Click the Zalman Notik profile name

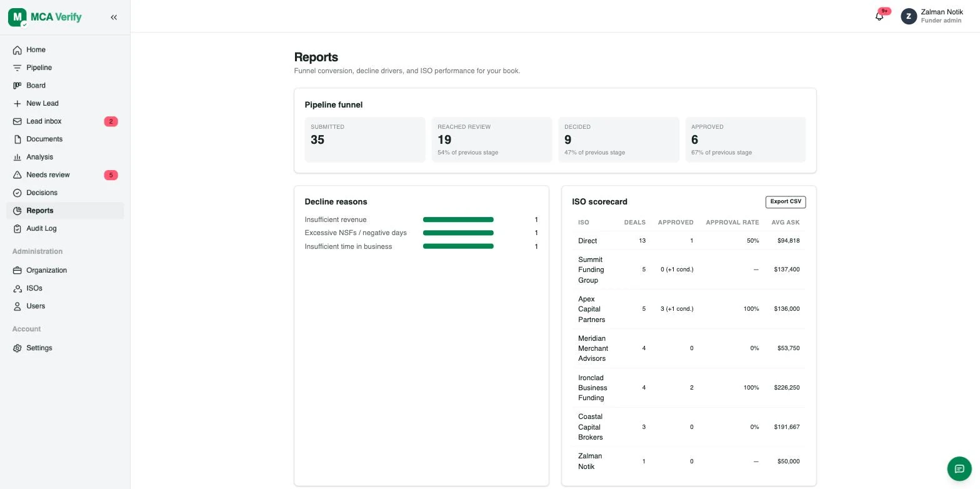tap(942, 12)
